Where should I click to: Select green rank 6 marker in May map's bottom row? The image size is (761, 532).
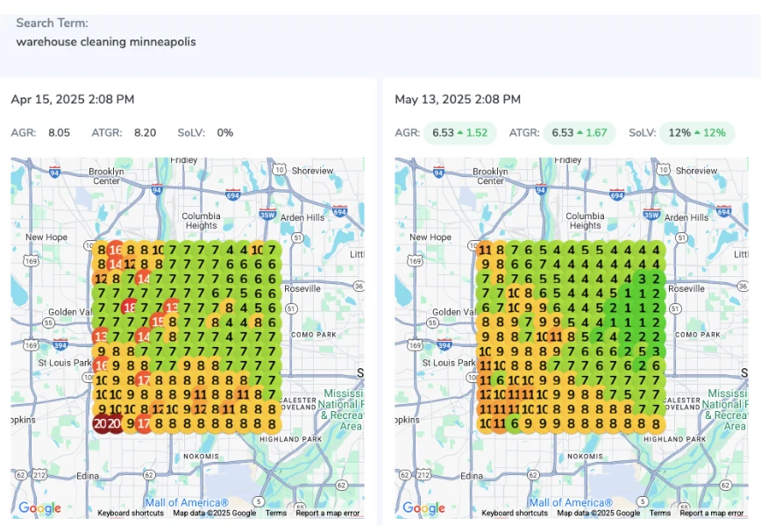pos(514,423)
